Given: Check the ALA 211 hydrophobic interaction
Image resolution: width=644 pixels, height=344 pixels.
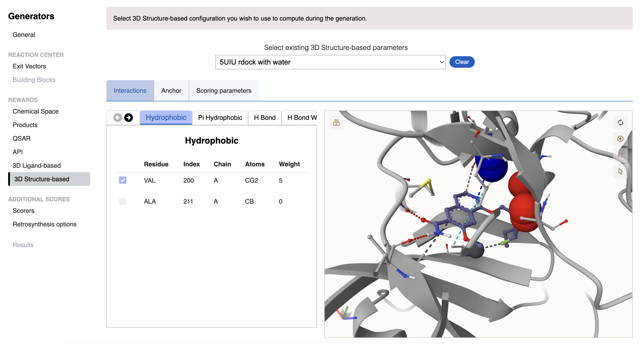Looking at the screenshot, I should 122,201.
